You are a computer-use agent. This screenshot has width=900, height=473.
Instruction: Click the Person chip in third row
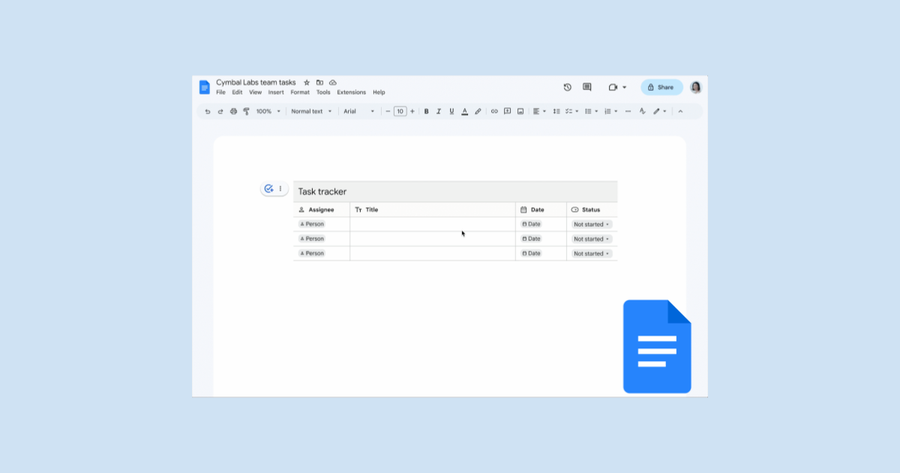[312, 253]
